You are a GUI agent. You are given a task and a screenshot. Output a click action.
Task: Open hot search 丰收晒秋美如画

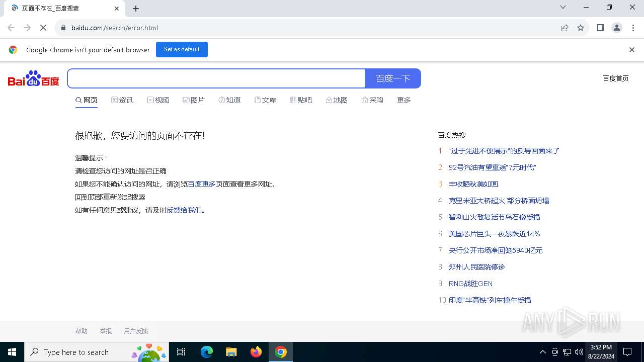pos(473,184)
